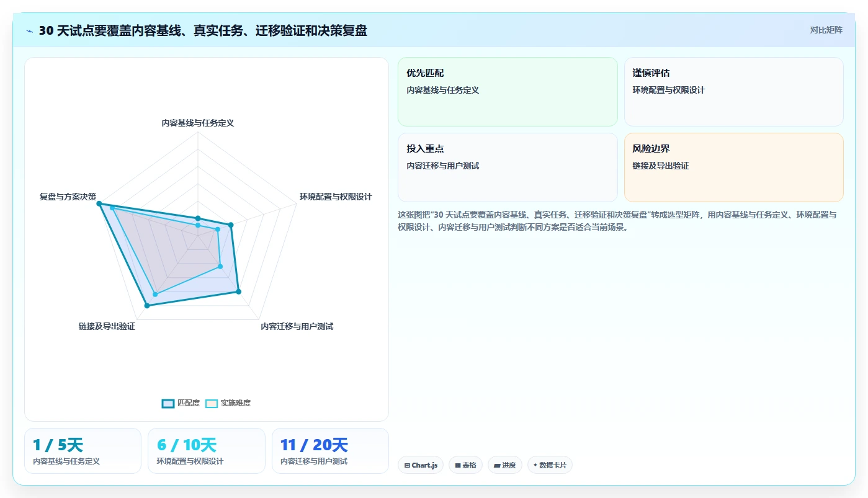Click the radar axis label 链接及导出验证
Viewport: 868px width, 498px height.
click(107, 326)
